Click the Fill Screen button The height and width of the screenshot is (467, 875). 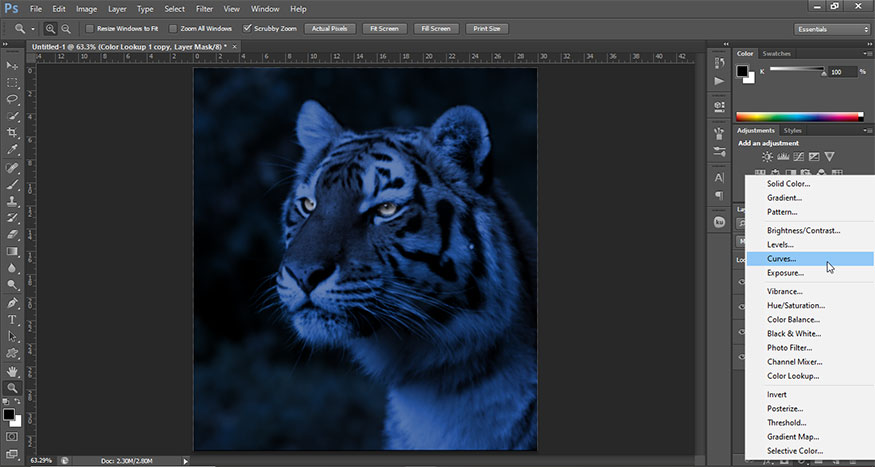[436, 28]
